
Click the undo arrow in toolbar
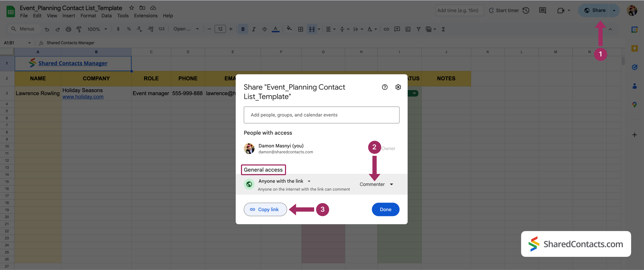click(x=47, y=29)
